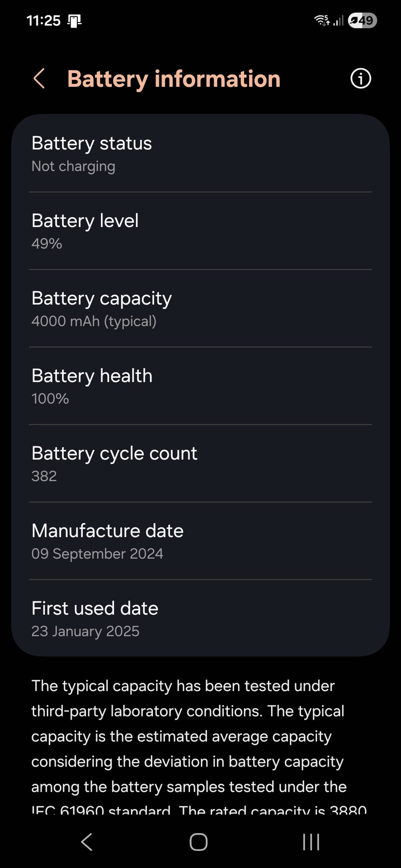
Task: Tap the Battery information title
Action: pos(174,79)
